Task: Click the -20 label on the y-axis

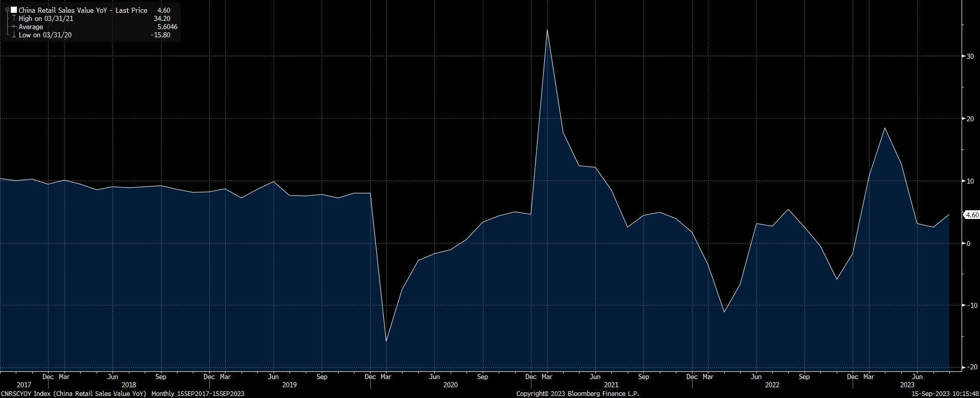Action: 971,367
